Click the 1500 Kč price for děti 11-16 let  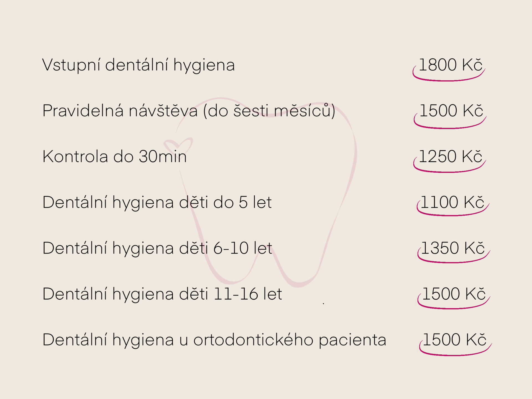(x=454, y=294)
